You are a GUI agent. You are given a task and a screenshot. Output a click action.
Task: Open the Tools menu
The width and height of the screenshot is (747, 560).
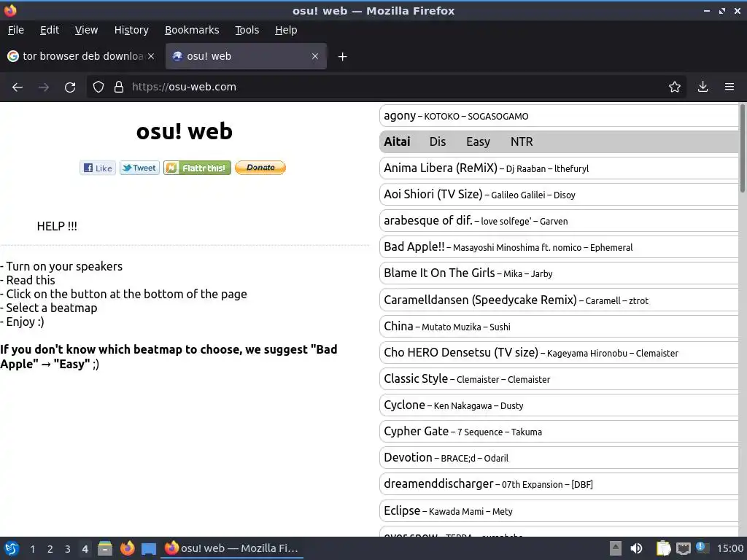(x=247, y=30)
